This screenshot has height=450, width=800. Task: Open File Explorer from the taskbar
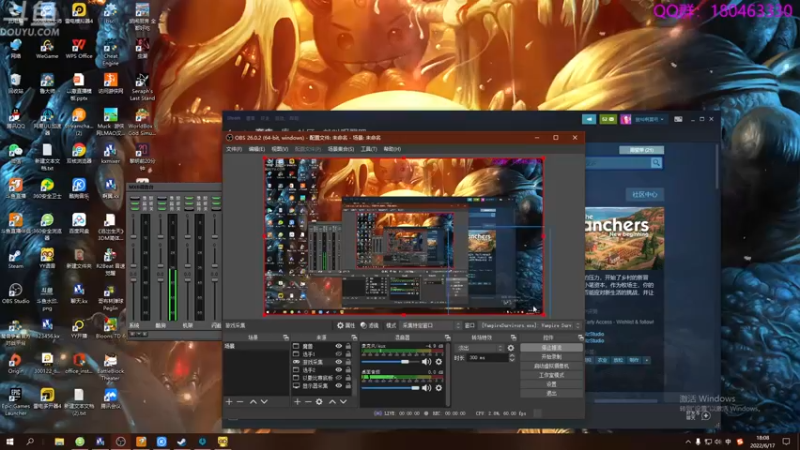[x=59, y=442]
